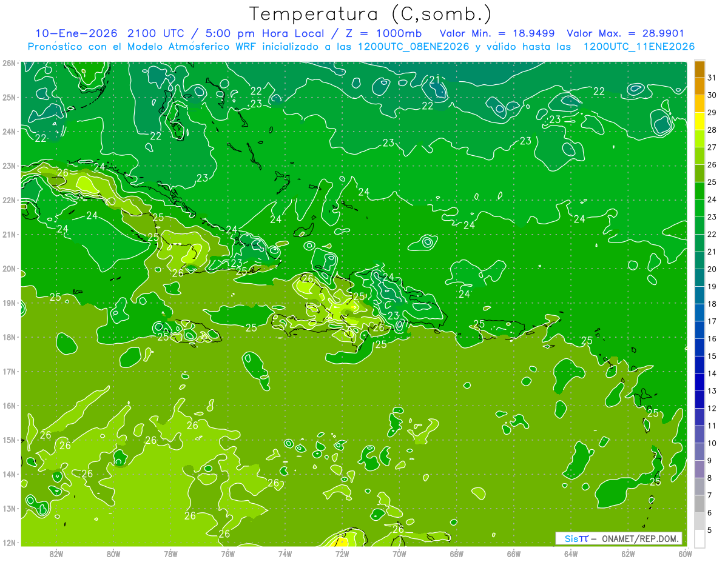Click the colorbar value label 30
Image resolution: width=728 pixels, height=562 pixels.
pos(712,95)
